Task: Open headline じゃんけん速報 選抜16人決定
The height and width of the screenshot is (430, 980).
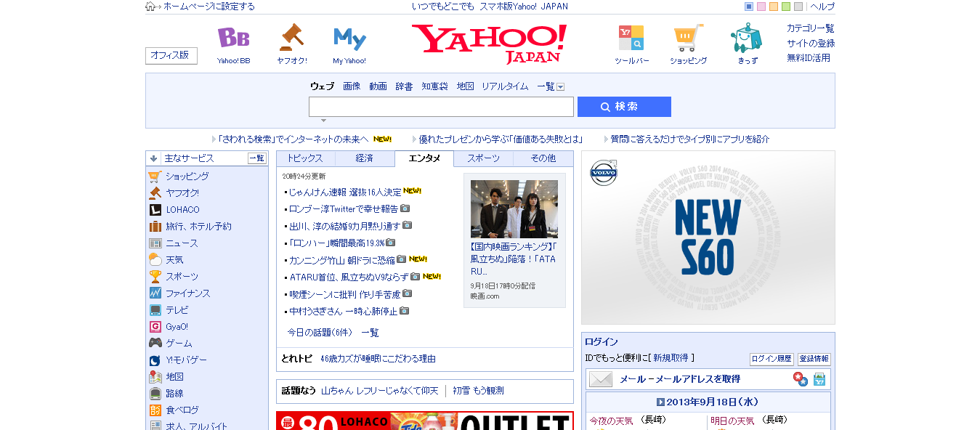Action: click(344, 192)
